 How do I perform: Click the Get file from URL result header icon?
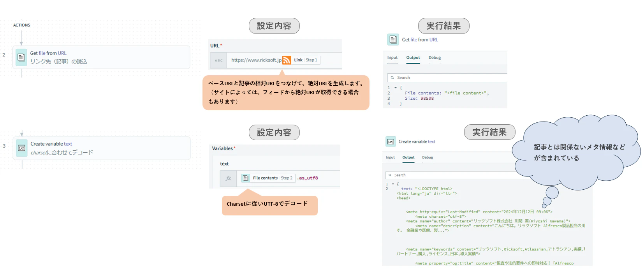pyautogui.click(x=393, y=39)
